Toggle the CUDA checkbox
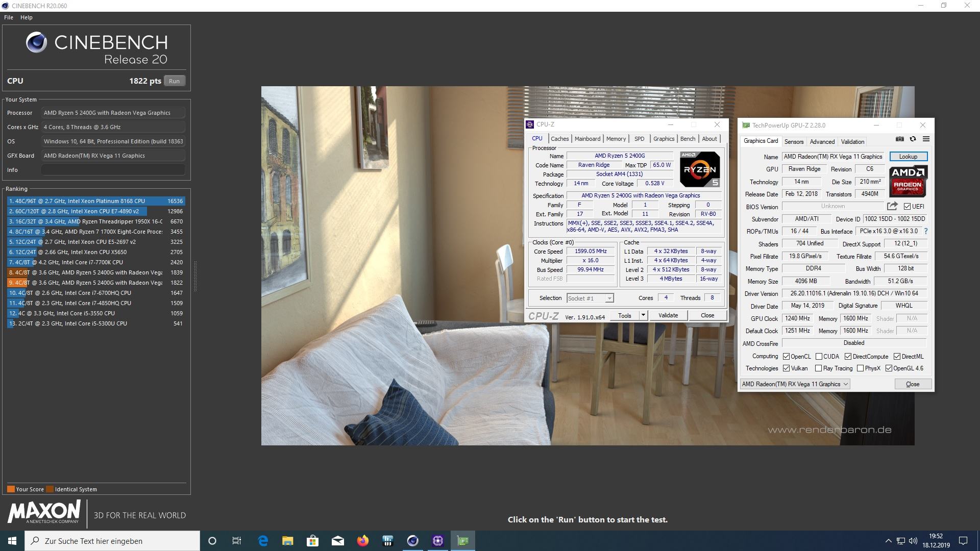 pyautogui.click(x=819, y=357)
